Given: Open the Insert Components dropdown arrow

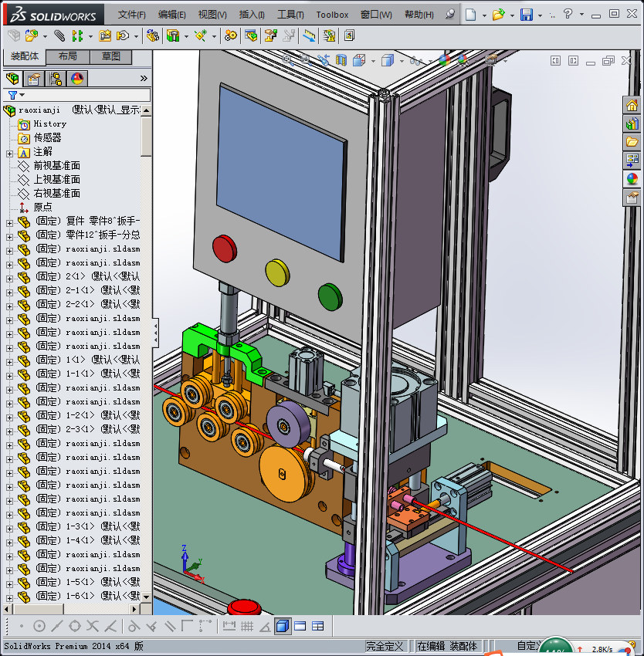Looking at the screenshot, I should 45,36.
